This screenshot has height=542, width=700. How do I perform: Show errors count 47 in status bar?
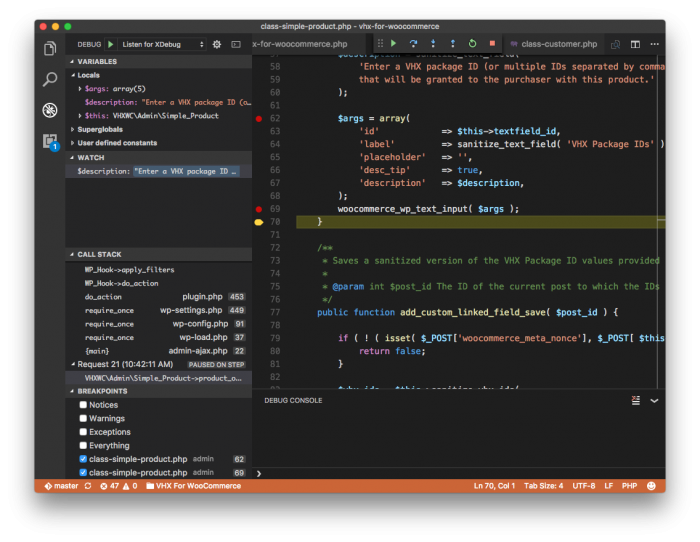(109, 486)
